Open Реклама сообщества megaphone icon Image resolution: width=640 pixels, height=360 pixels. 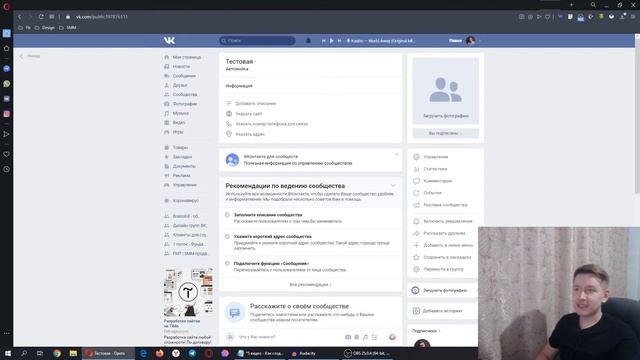pyautogui.click(x=416, y=205)
